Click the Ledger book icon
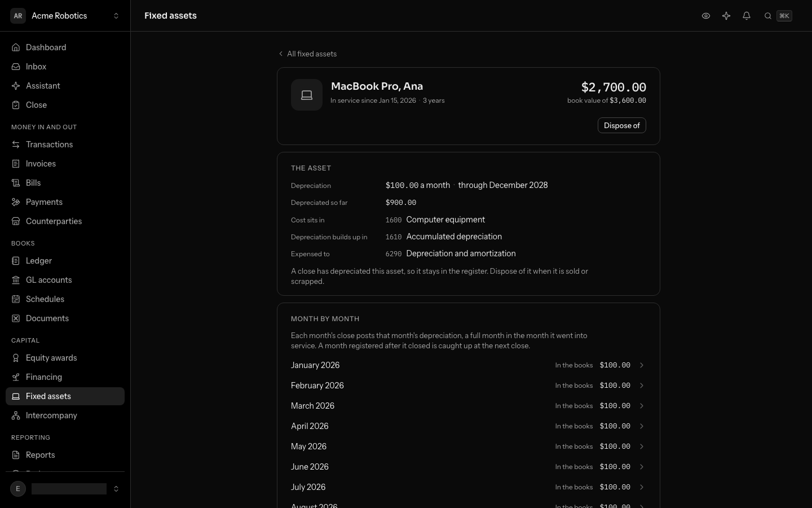 click(x=16, y=261)
